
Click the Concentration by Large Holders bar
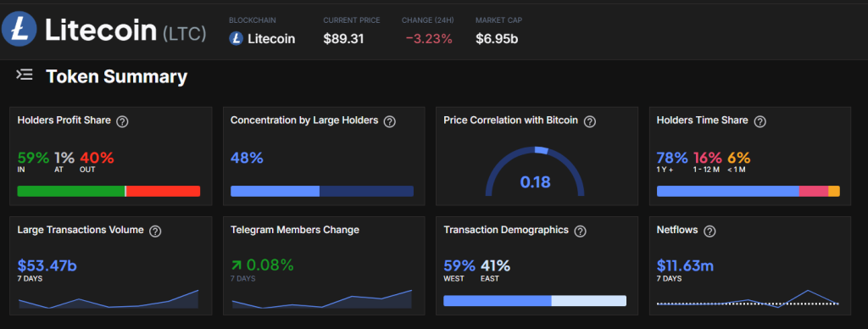pos(321,191)
